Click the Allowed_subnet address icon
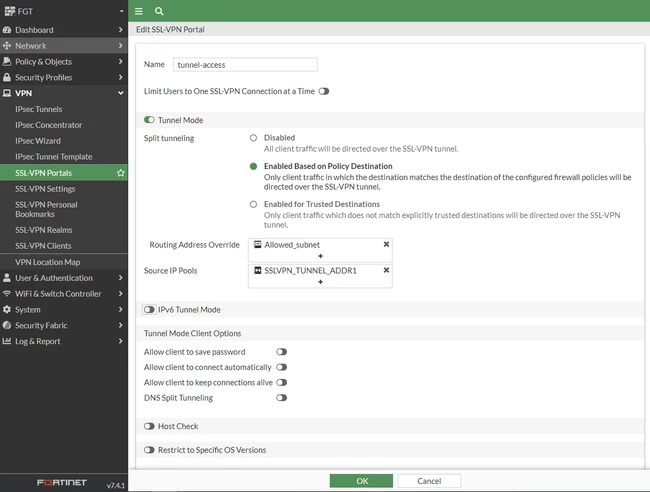Screen dimensions: 650x492 coord(257,245)
